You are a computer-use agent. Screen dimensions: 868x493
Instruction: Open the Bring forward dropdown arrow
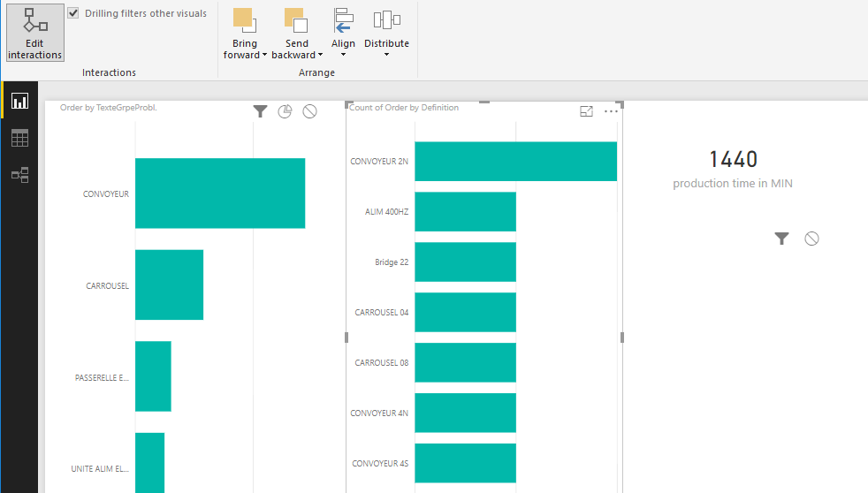pos(264,55)
